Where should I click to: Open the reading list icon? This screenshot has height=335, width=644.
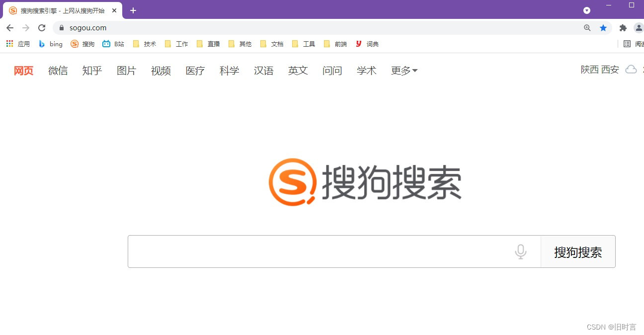coord(627,44)
